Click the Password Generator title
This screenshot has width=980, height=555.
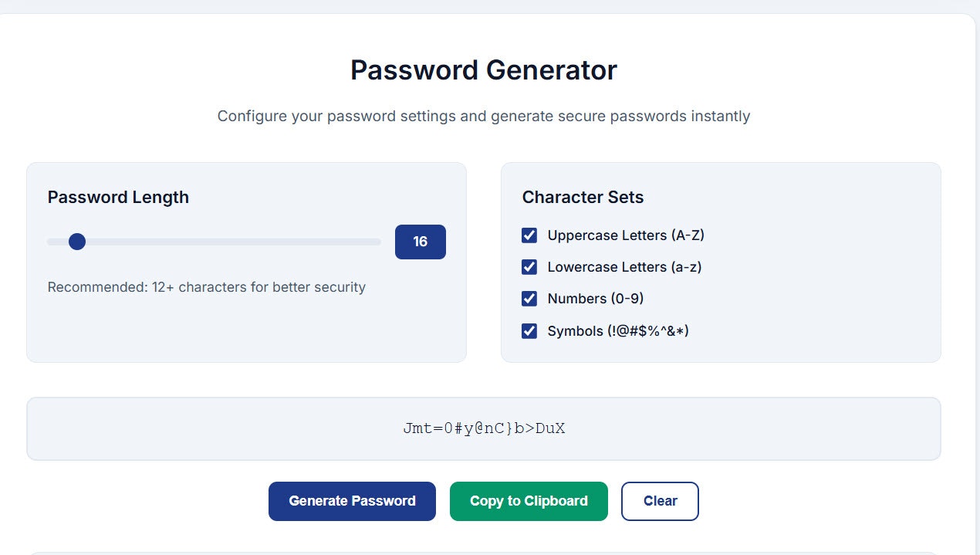click(x=484, y=70)
